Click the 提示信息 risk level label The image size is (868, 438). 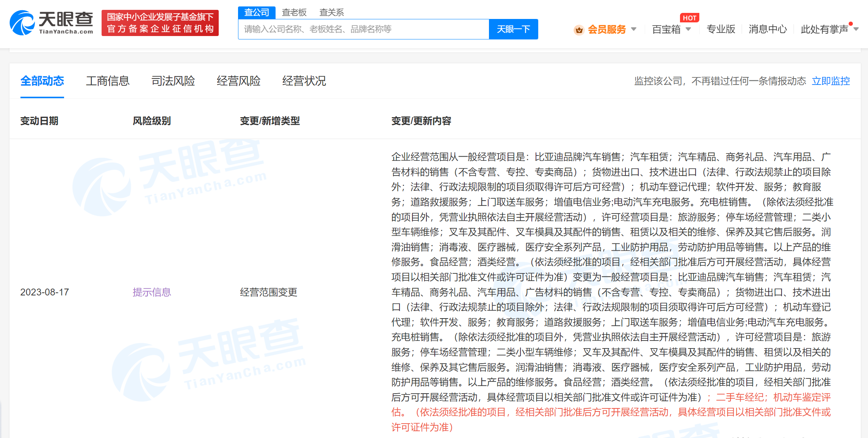click(x=152, y=292)
